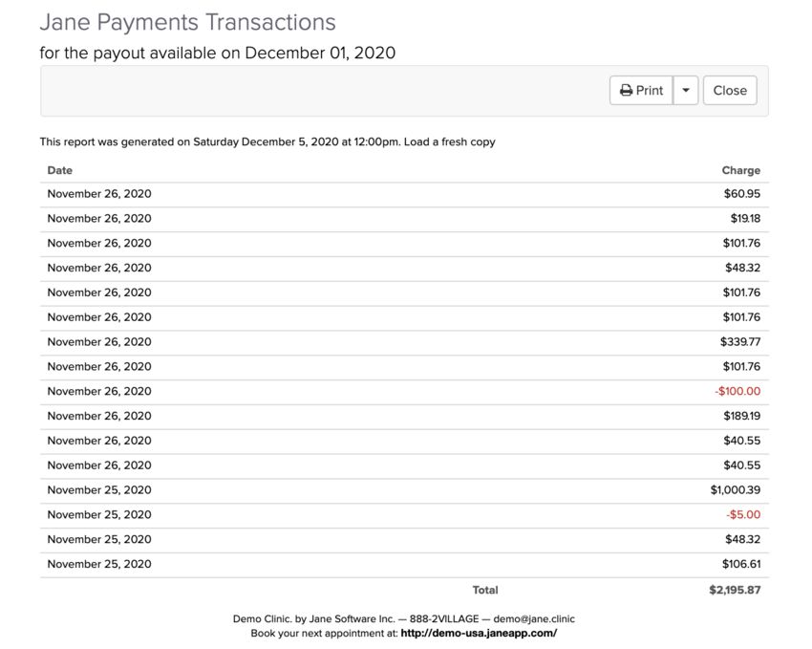Select the $106.61 charge amount
This screenshot has height=649, width=812.
[x=741, y=565]
